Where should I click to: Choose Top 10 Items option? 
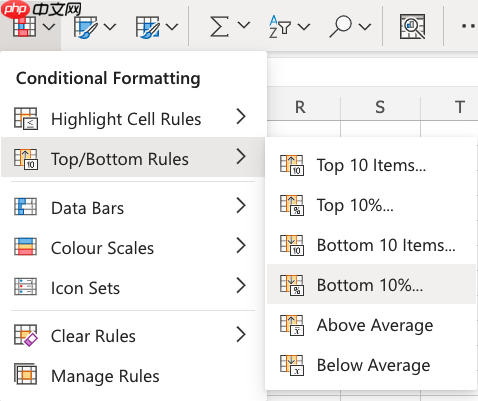[371, 165]
